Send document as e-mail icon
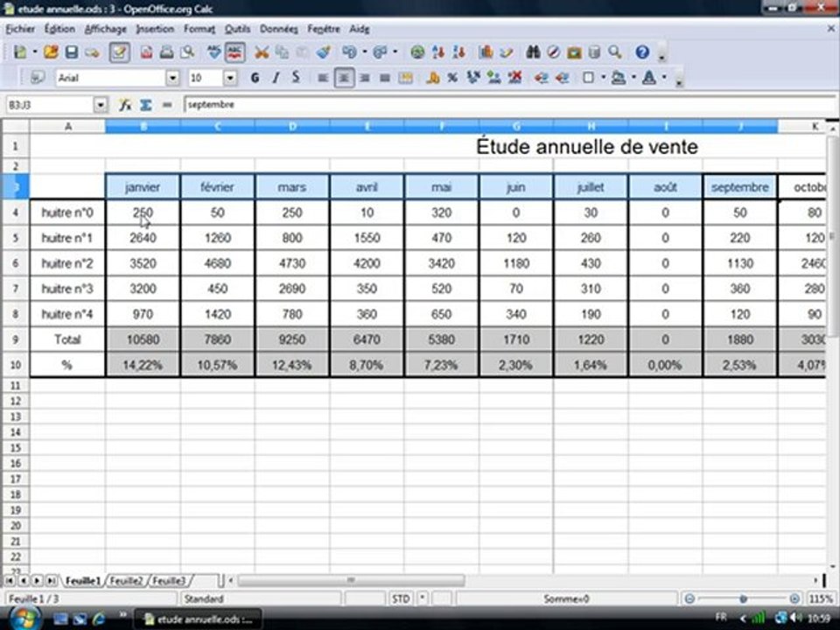This screenshot has width=840, height=630. pos(92,52)
